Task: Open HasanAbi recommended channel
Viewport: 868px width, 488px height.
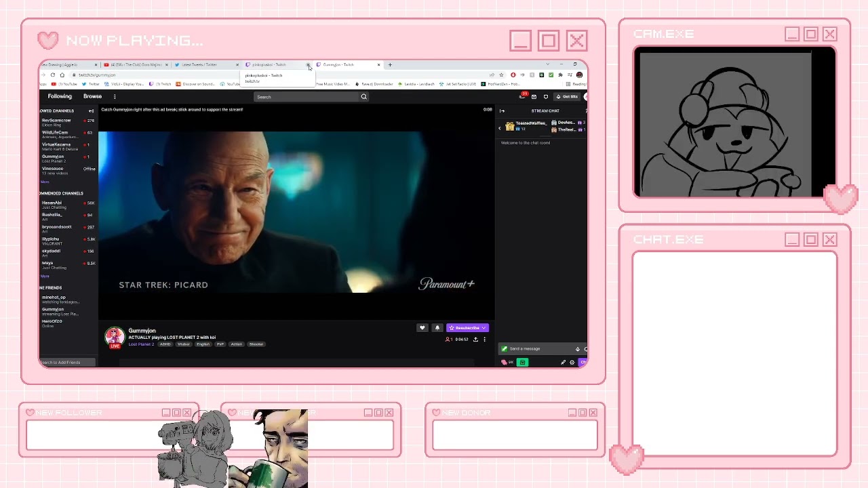Action: [x=68, y=205]
